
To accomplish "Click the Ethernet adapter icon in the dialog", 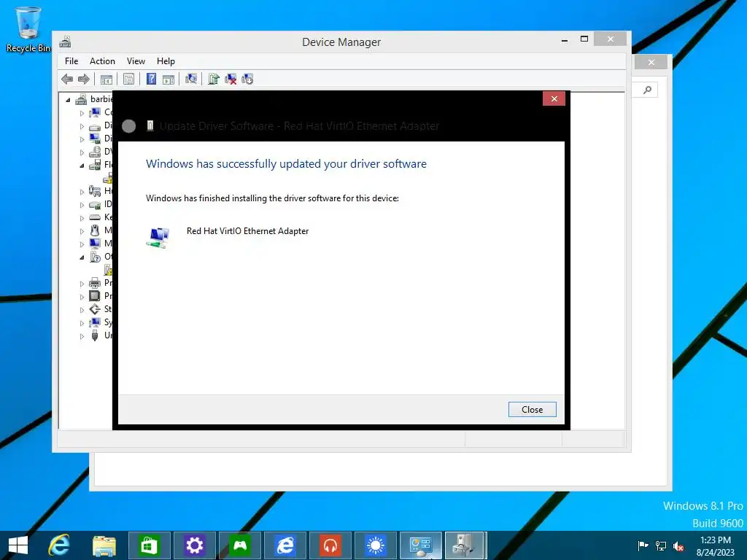I will tap(158, 237).
